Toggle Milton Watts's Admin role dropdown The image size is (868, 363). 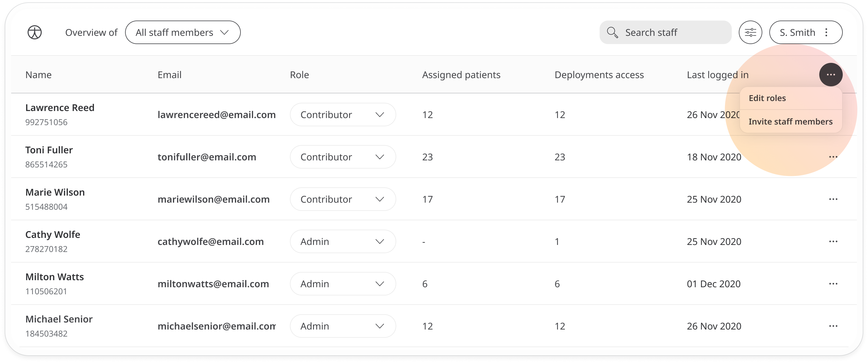pyautogui.click(x=379, y=283)
